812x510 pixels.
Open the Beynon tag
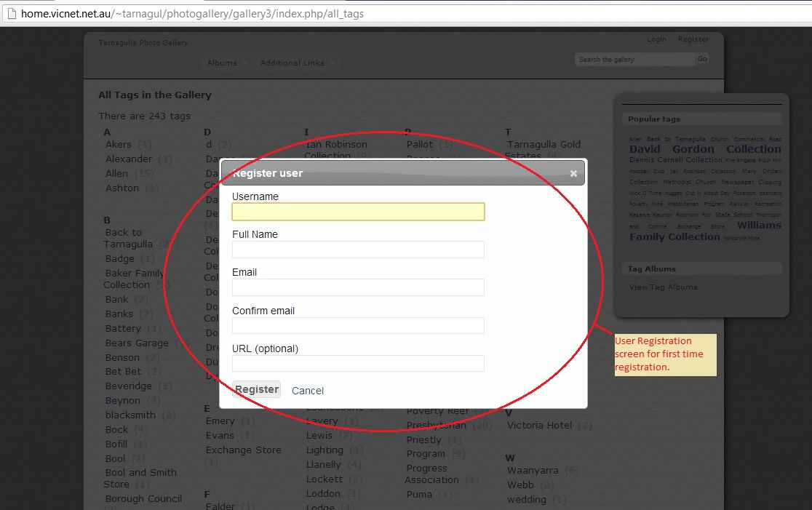point(123,400)
